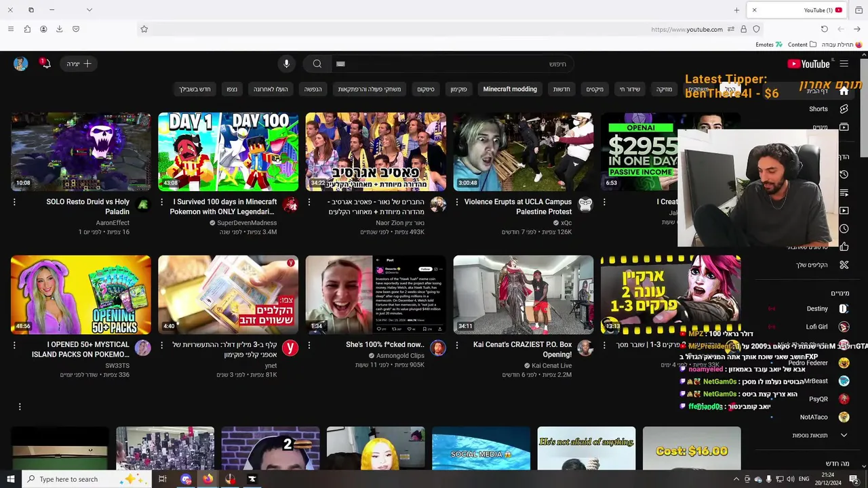Open the 'Content' bookmarks folder
This screenshot has height=488, width=868.
pos(802,45)
